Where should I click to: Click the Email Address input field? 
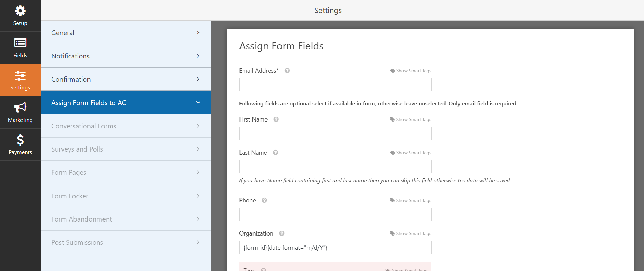pos(335,85)
